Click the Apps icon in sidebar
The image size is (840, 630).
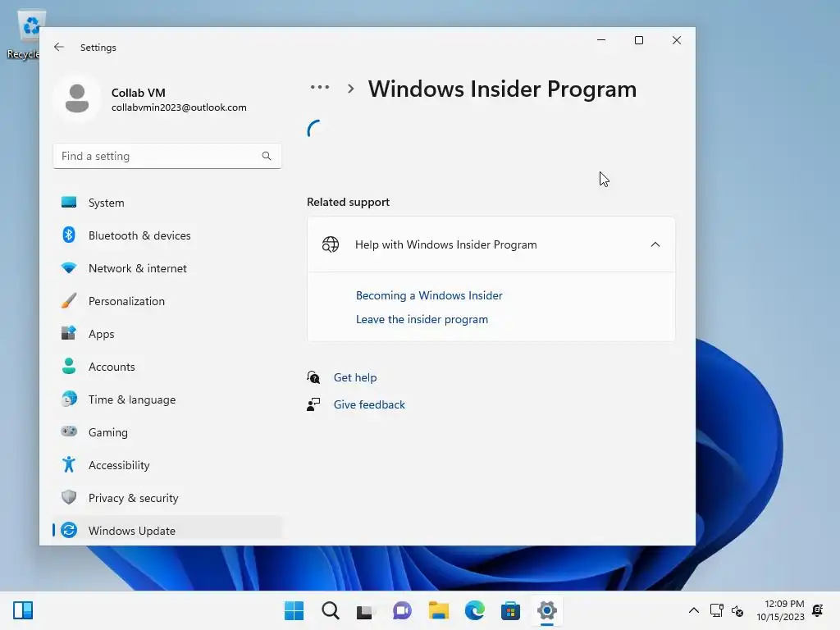[69, 333]
